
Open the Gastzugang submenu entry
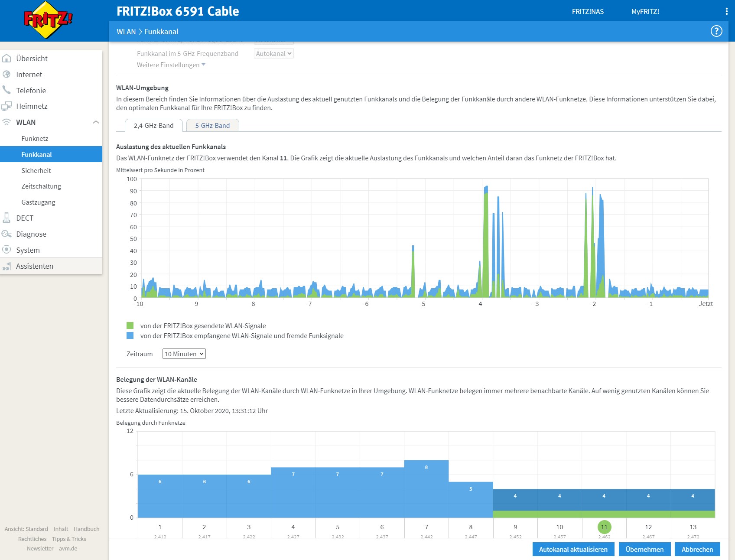(x=51, y=202)
